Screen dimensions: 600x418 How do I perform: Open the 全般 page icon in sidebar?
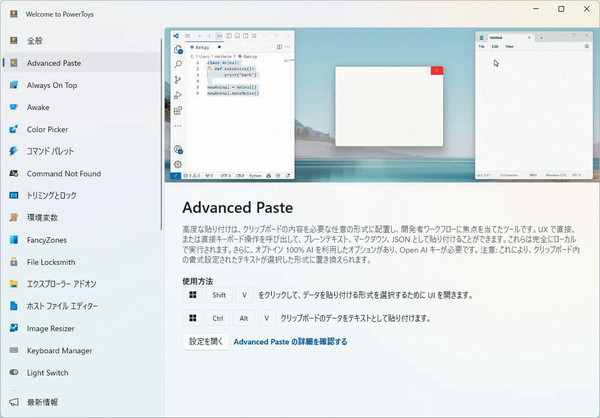tap(14, 40)
